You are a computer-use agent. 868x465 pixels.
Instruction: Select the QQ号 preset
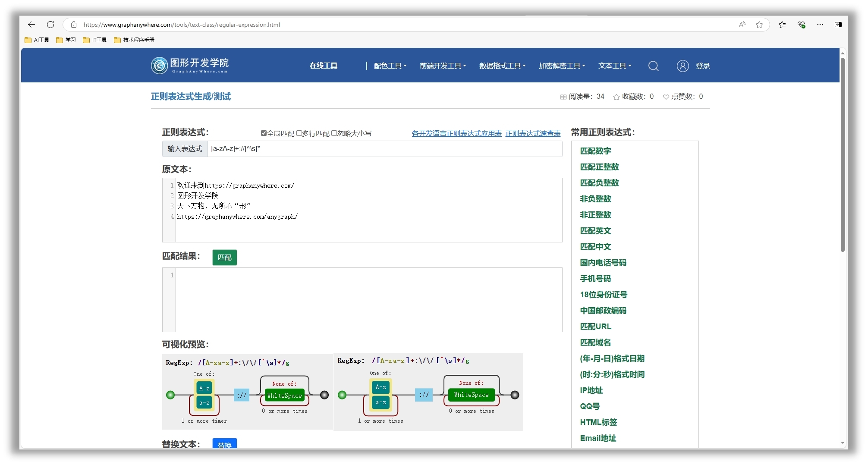[590, 406]
